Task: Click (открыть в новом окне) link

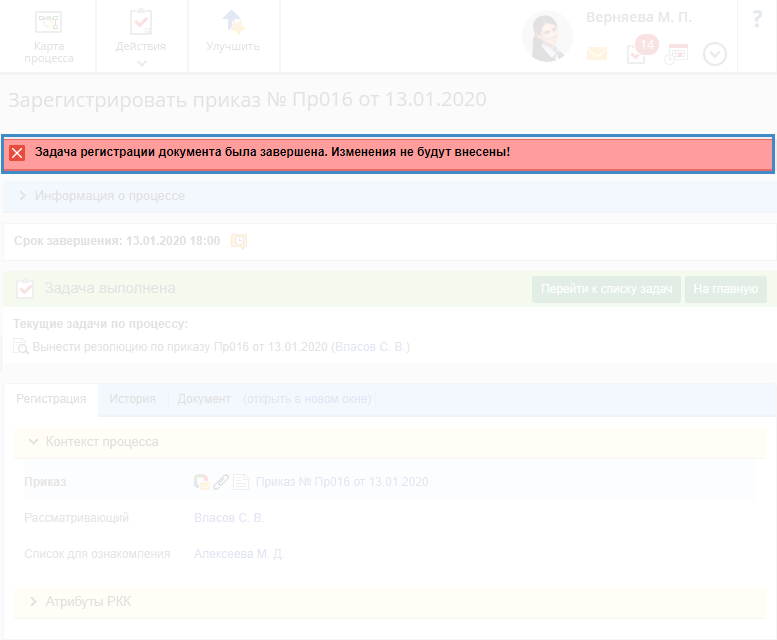Action: [x=307, y=399]
